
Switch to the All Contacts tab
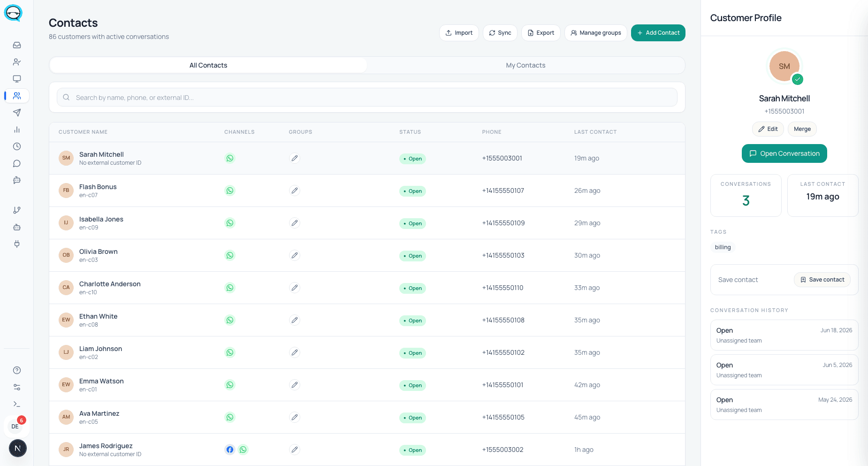(208, 65)
